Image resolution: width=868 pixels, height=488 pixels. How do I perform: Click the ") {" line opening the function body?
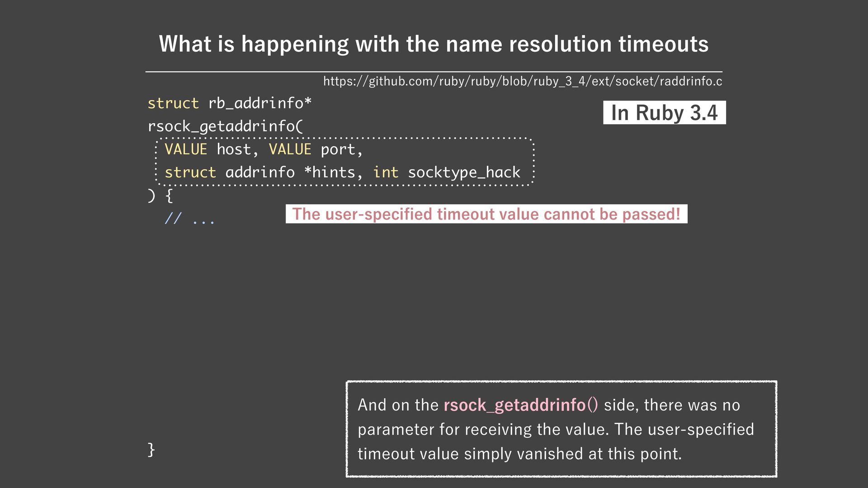coord(160,196)
